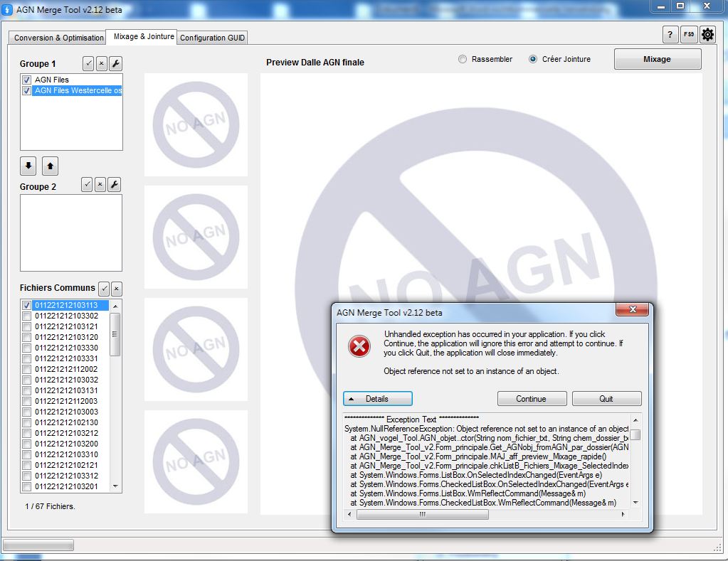The width and height of the screenshot is (728, 561).
Task: Click the Groupe 1 check-all icon
Action: pos(89,63)
